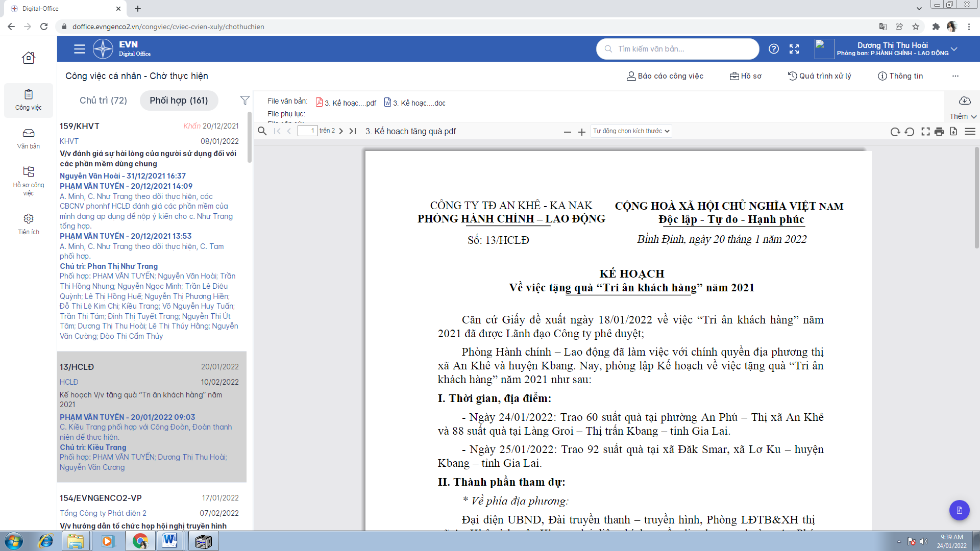This screenshot has width=980, height=551.
Task: Toggle the app fullscreen expand icon
Action: click(x=794, y=49)
